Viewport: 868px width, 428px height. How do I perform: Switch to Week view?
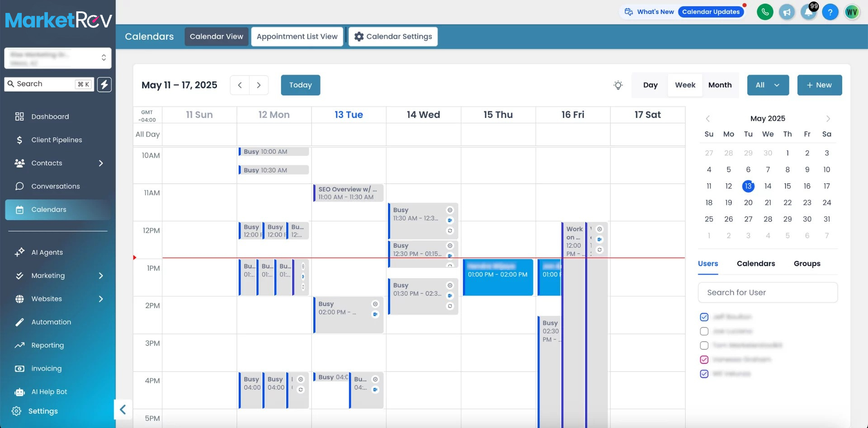click(x=685, y=85)
